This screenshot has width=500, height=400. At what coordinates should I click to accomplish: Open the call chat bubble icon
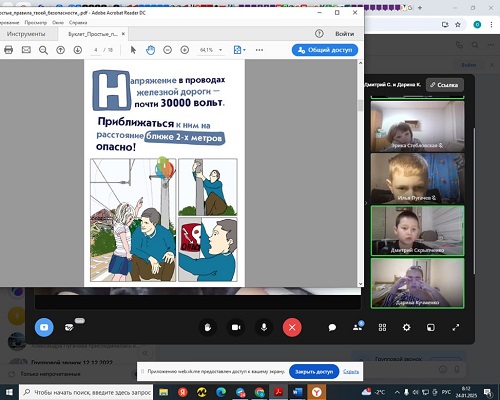pyautogui.click(x=332, y=328)
